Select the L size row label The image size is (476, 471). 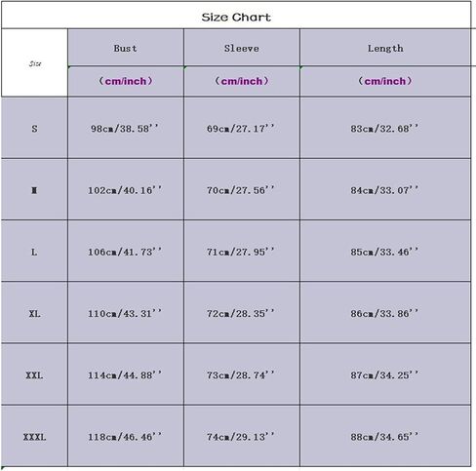point(34,251)
